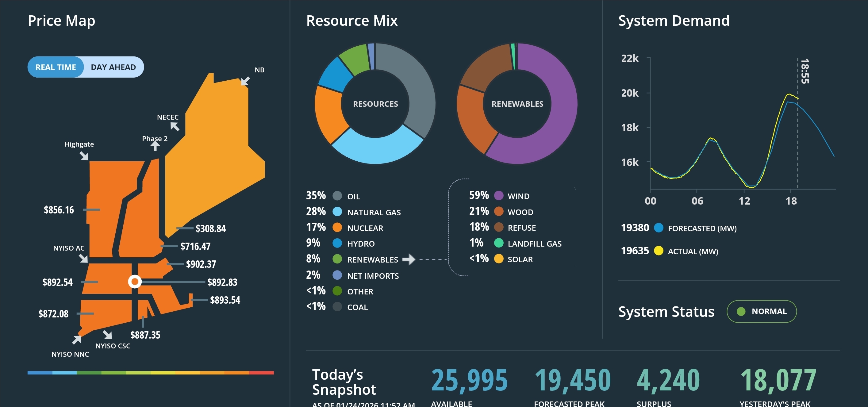Screen dimensions: 868x407
Task: Select the Wind legend entry
Action: (x=518, y=196)
